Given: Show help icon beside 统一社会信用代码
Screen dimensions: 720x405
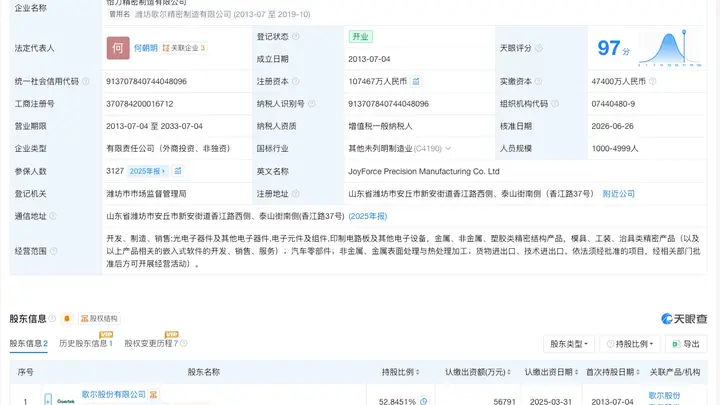Looking at the screenshot, I should 85,81.
